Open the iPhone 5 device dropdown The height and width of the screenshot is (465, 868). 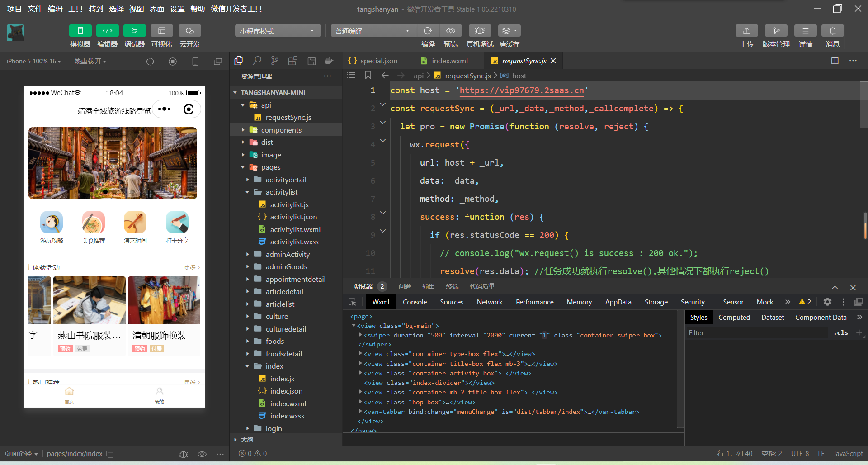[x=33, y=61]
